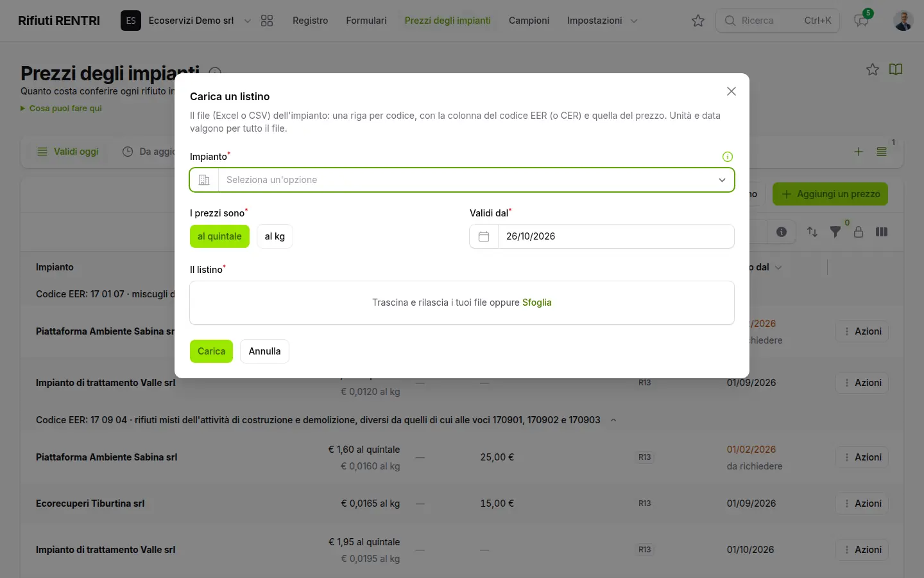The width and height of the screenshot is (924, 578).
Task: Open the Ecoservizi Demo srl company switcher
Action: (x=186, y=21)
